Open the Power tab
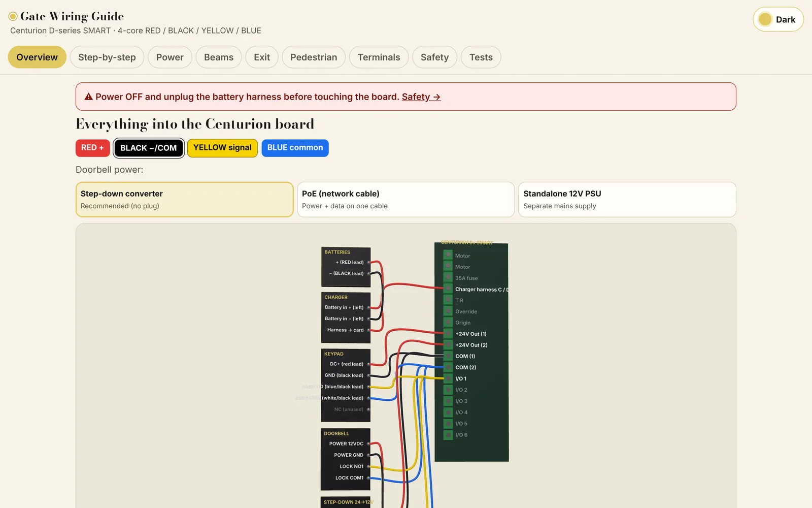812x508 pixels. [170, 57]
